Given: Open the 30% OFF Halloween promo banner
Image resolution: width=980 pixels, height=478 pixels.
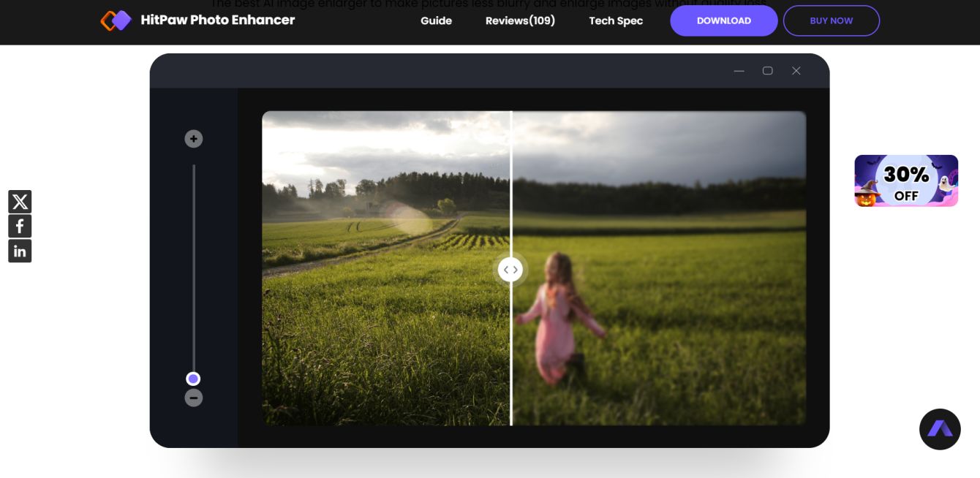Looking at the screenshot, I should click(x=906, y=181).
